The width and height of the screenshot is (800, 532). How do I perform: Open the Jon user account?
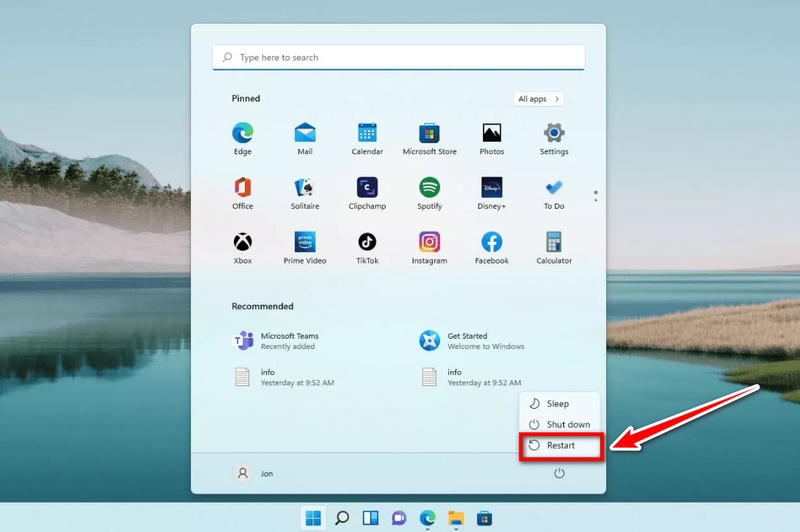254,473
